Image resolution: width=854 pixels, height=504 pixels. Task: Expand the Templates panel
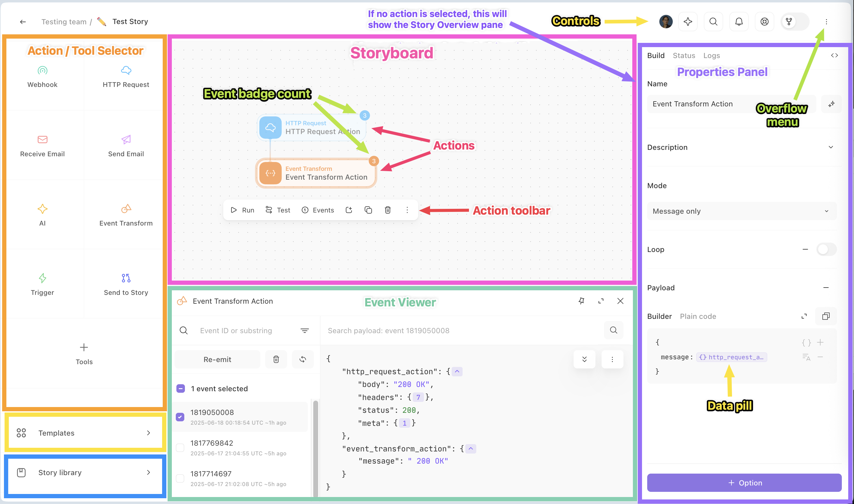85,433
